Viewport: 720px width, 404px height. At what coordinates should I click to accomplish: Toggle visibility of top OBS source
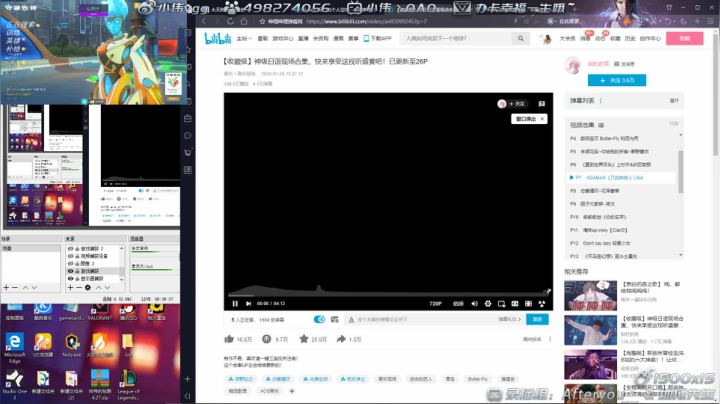[70, 248]
